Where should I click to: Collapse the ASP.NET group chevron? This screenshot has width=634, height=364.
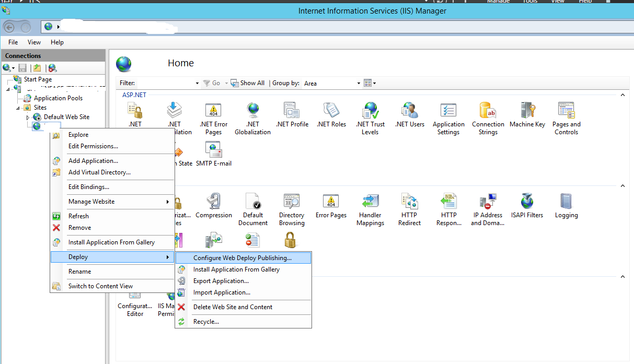pos(622,95)
